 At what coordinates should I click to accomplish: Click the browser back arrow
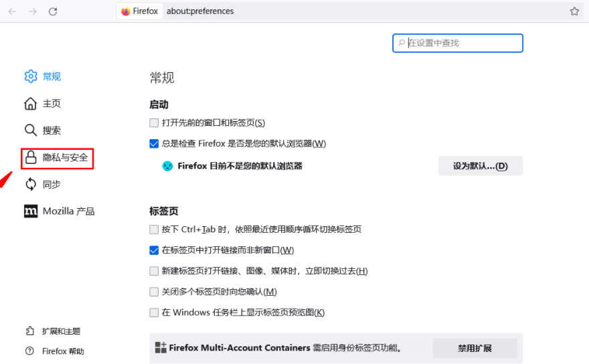point(13,11)
